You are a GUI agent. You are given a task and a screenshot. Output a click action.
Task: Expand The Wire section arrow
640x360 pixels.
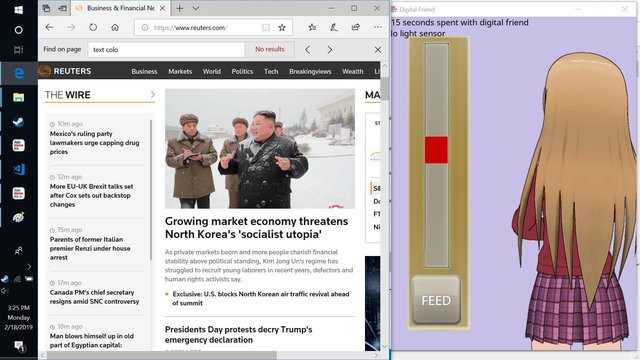point(153,95)
